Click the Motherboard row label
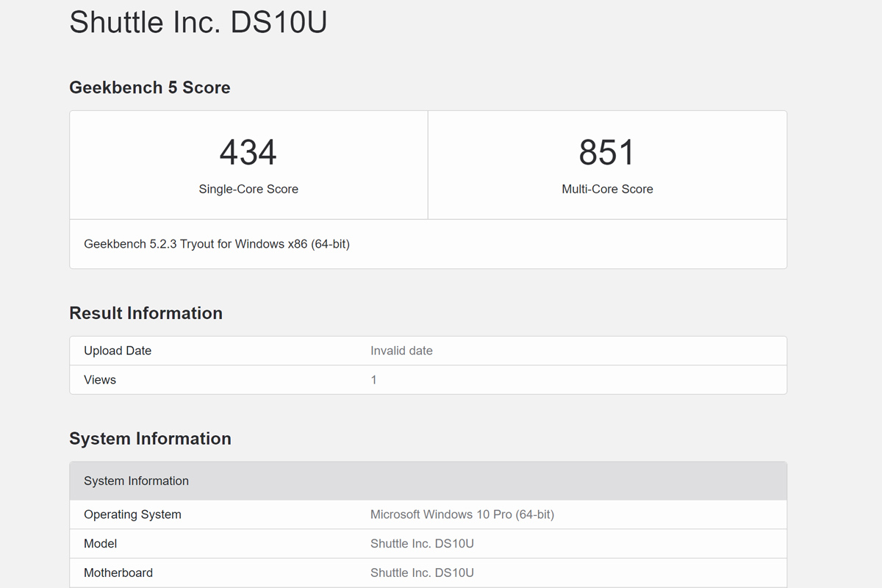Screen dimensions: 882x588 tap(118, 573)
